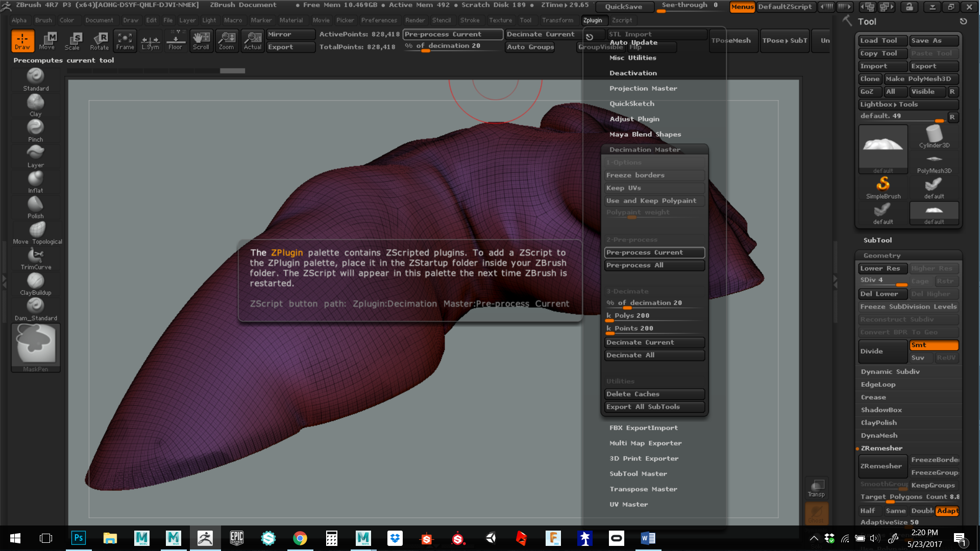Click the QuickSave button
Screen dimensions: 980x551
623,7
